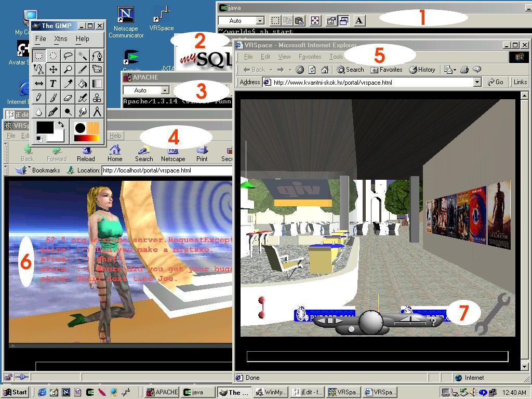532x399 pixels.
Task: Select the Text tool in GIMP toolbox
Action: [x=53, y=83]
